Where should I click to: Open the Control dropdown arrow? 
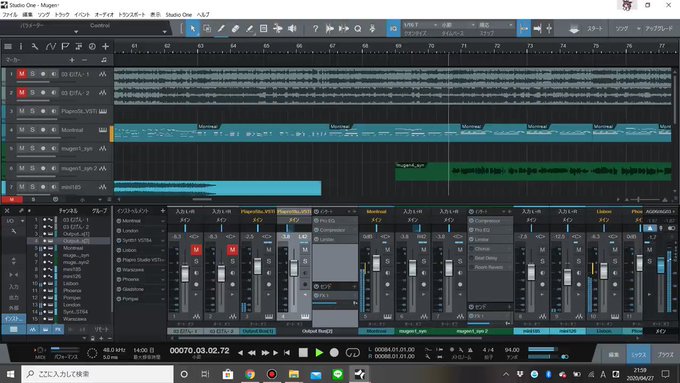[164, 32]
